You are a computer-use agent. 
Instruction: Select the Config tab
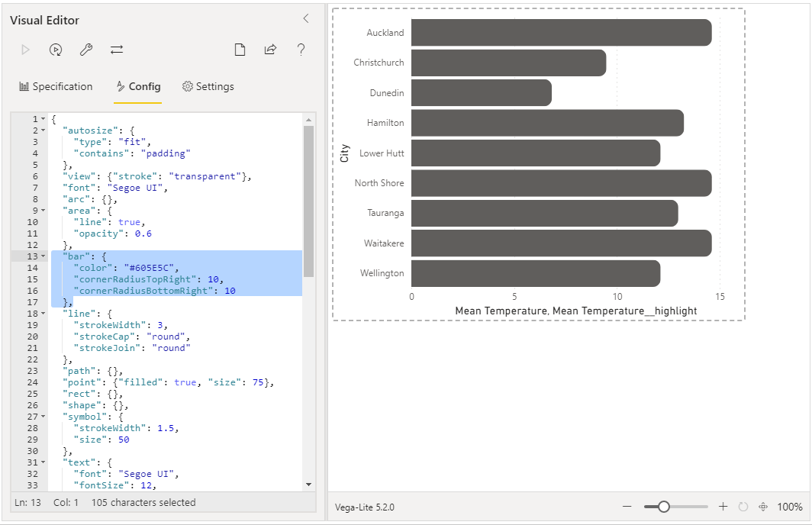coord(138,86)
